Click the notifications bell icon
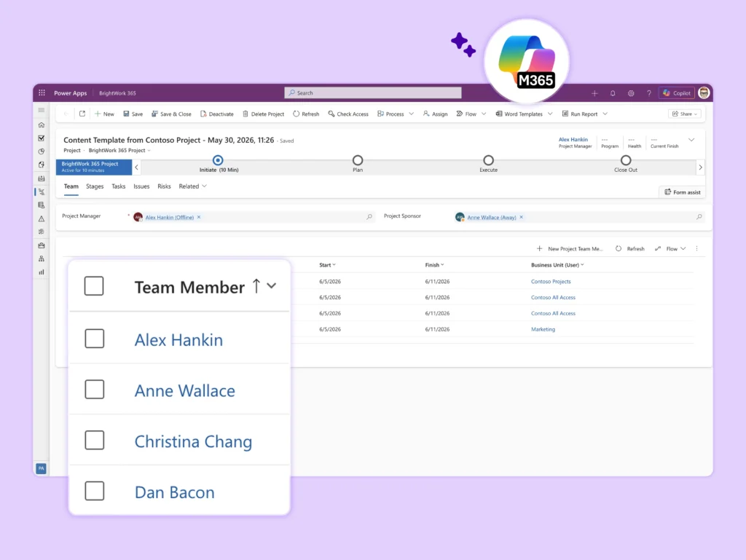The width and height of the screenshot is (746, 560). (613, 93)
